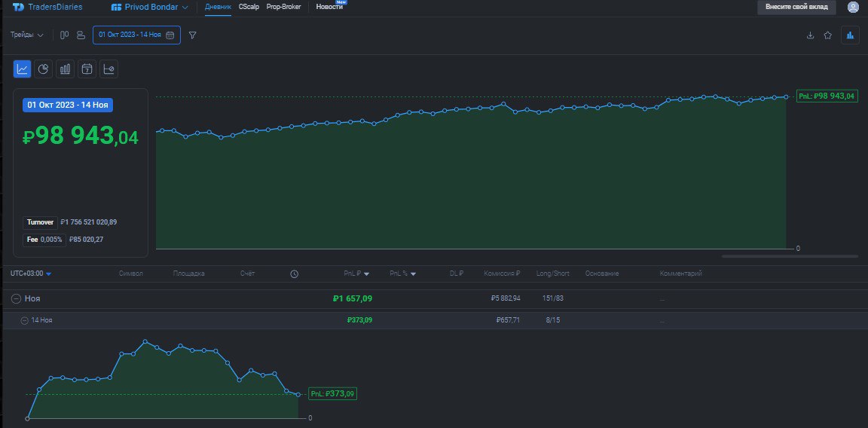Select the calendar view icon
Image resolution: width=868 pixels, height=428 pixels.
click(87, 69)
